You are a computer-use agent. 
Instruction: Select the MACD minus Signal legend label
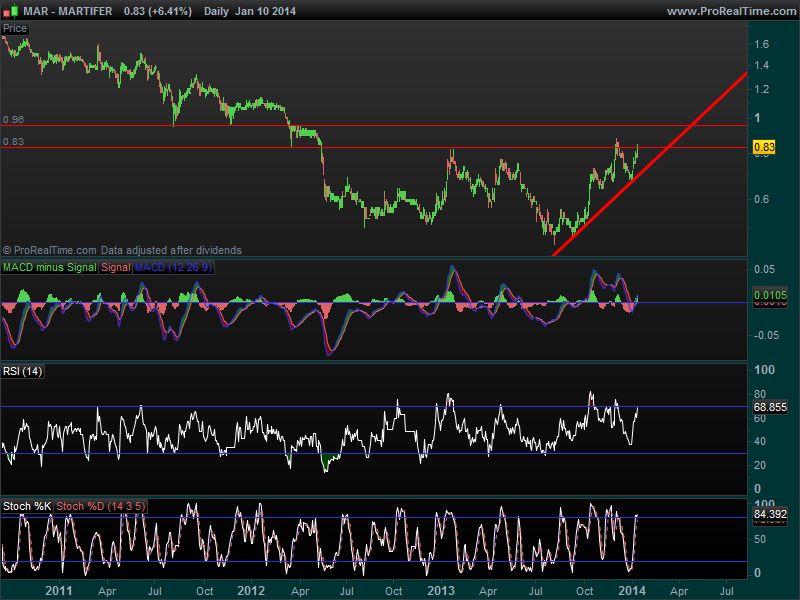point(49,267)
